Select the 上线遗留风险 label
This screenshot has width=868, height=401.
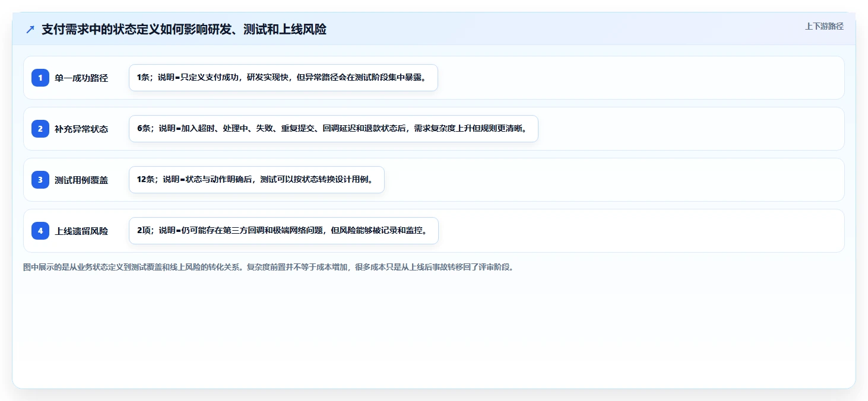pyautogui.click(x=81, y=231)
